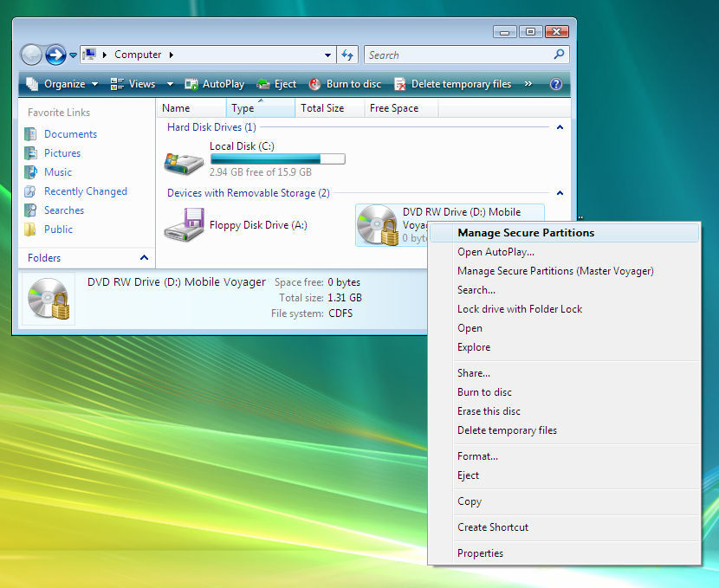Click the Documents folder icon

(x=30, y=134)
